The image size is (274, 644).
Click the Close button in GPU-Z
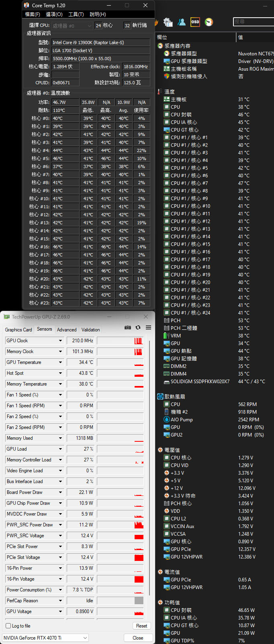click(138, 638)
